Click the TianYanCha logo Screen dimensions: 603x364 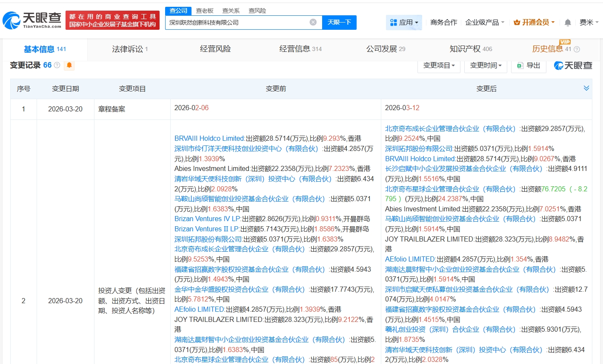coord(32,20)
